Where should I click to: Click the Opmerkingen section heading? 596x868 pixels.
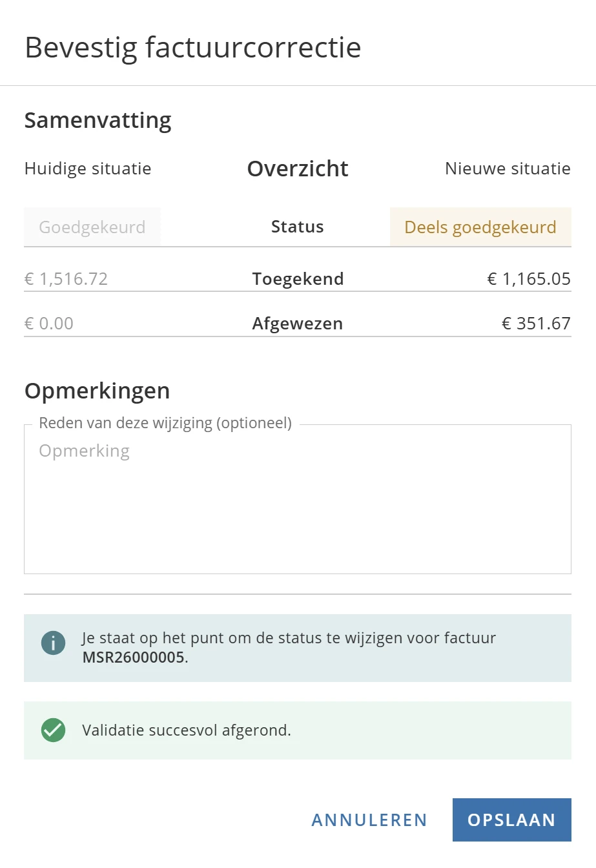click(x=97, y=391)
